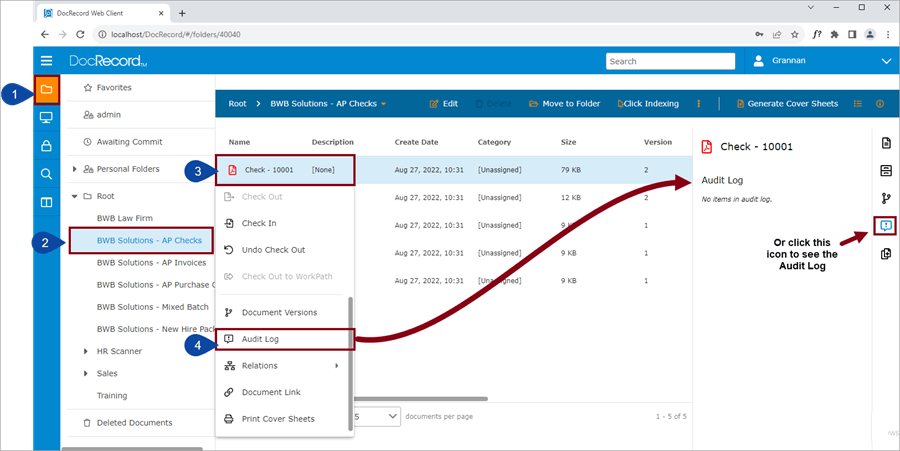Select the Check - 10001 document row
Image resolution: width=900 pixels, height=451 pixels.
(454, 170)
